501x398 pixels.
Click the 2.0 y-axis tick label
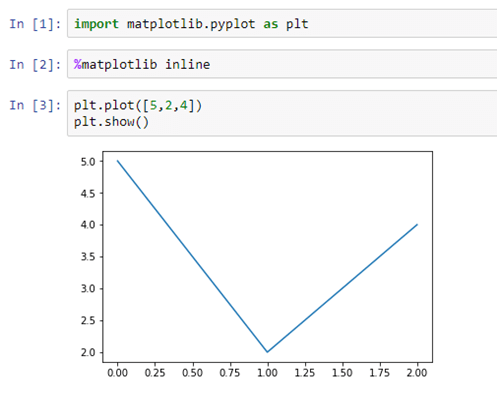88,352
